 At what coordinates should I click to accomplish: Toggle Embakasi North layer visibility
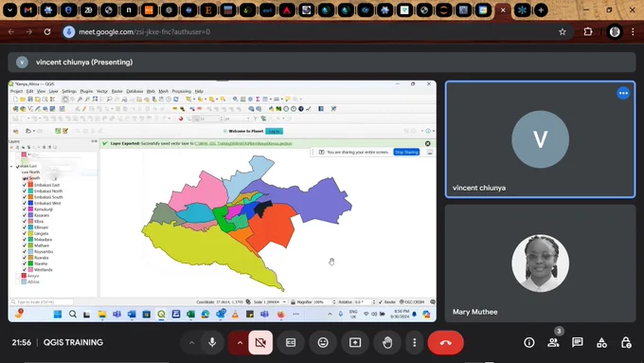25,191
